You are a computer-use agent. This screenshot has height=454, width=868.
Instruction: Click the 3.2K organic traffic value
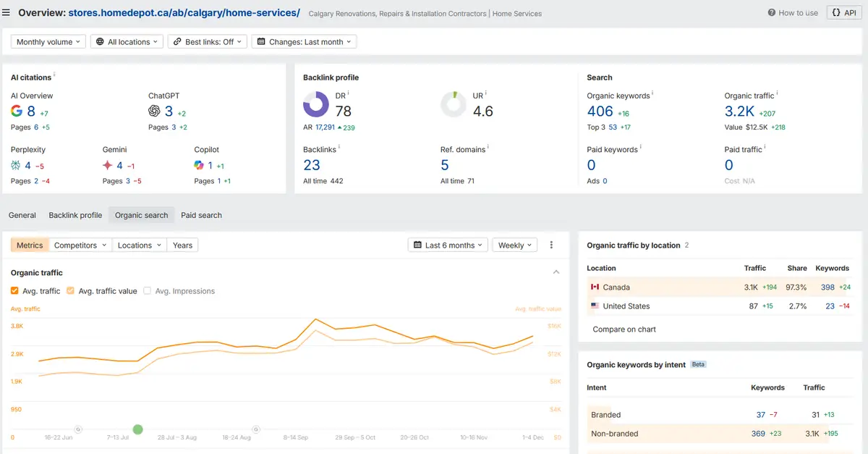click(x=740, y=112)
